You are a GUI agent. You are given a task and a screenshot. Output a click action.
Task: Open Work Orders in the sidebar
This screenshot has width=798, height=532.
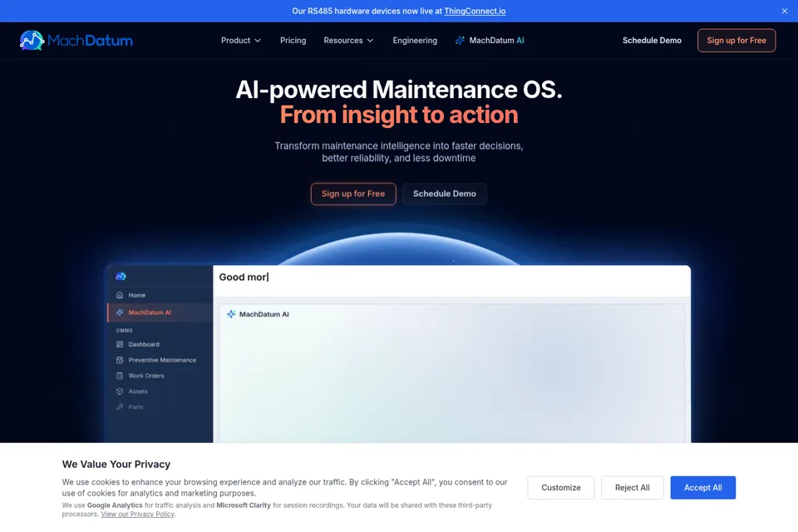[x=160, y=377]
